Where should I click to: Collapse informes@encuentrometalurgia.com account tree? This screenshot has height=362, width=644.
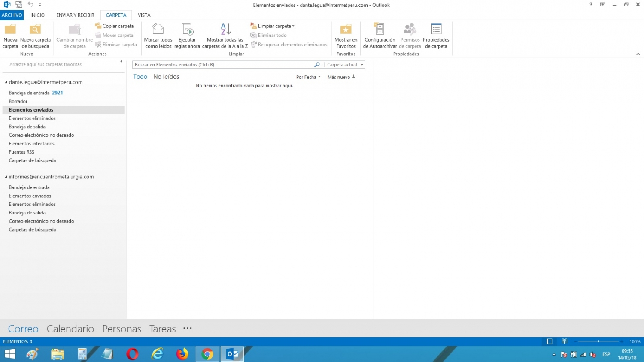pos(6,177)
